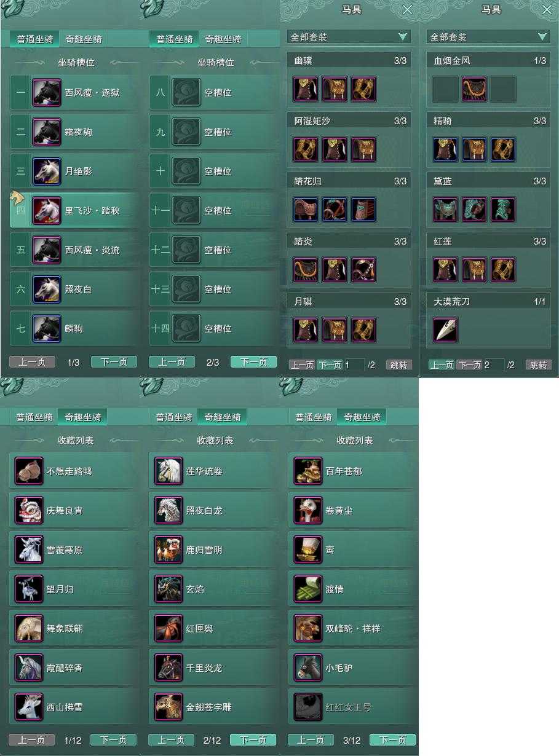This screenshot has width=559, height=756.
Task: Click the page number field showing 2
Action: [x=494, y=364]
